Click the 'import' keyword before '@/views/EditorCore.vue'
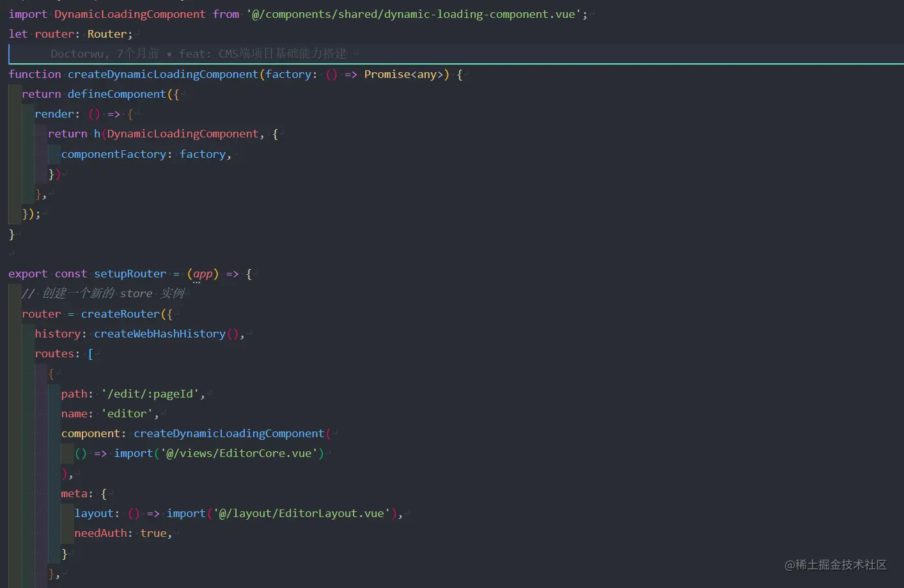 pyautogui.click(x=134, y=453)
